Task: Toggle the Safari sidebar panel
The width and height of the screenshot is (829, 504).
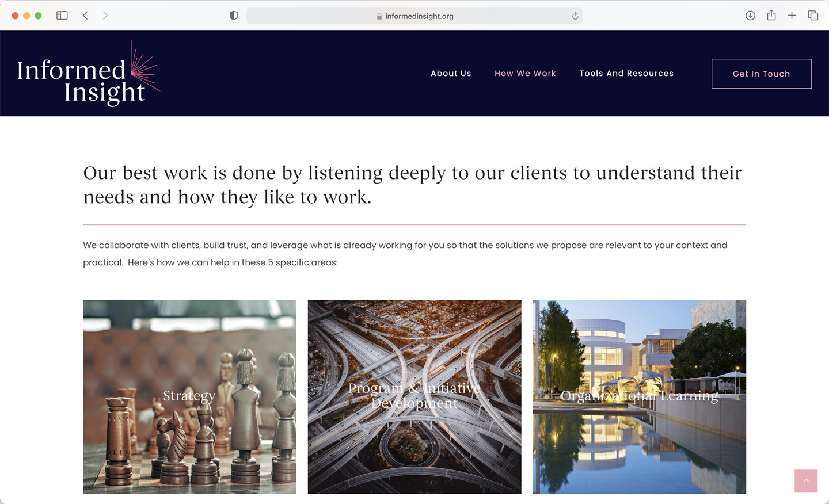Action: click(62, 16)
